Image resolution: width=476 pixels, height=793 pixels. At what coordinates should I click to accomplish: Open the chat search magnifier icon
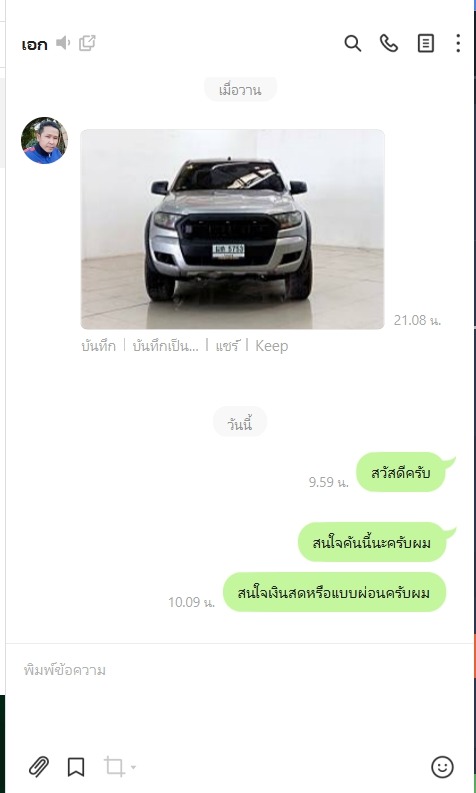tap(353, 43)
